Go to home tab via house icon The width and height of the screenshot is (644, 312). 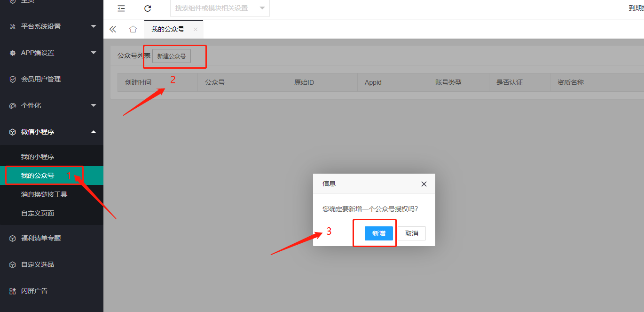(x=133, y=29)
